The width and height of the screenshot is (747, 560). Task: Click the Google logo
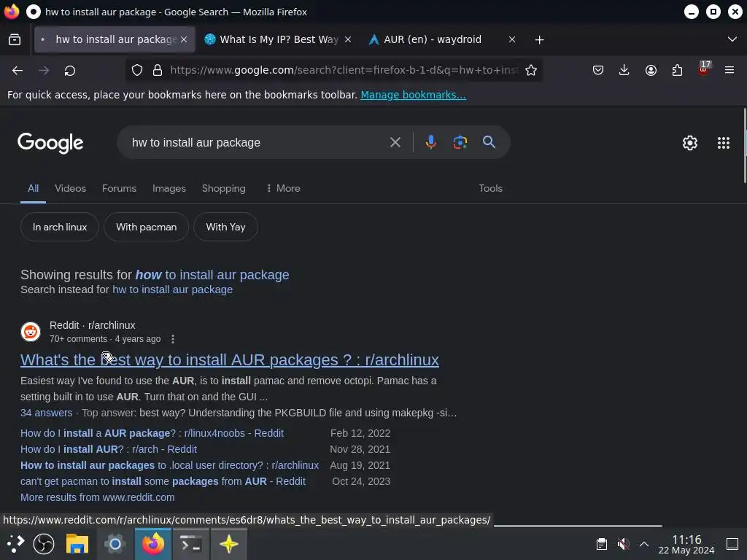tap(50, 143)
